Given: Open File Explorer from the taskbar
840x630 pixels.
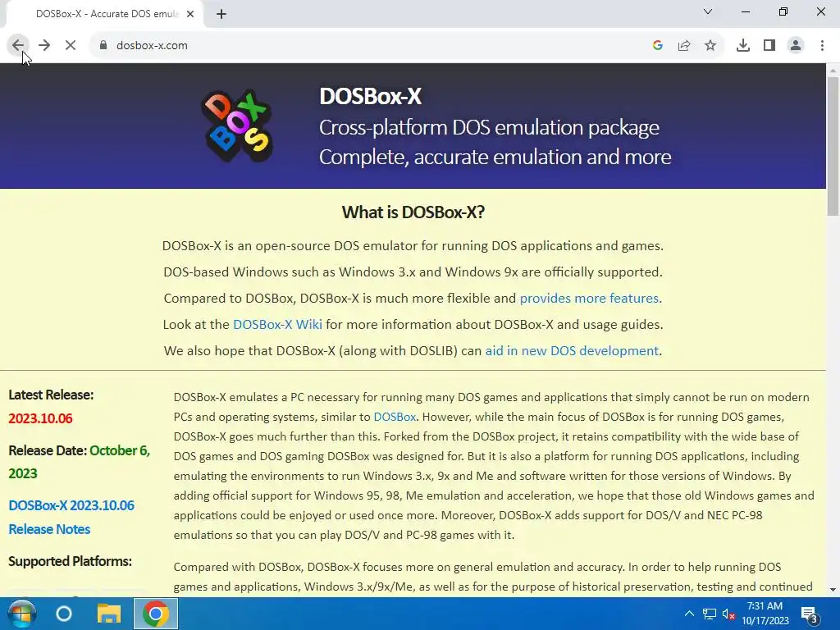Looking at the screenshot, I should [109, 614].
